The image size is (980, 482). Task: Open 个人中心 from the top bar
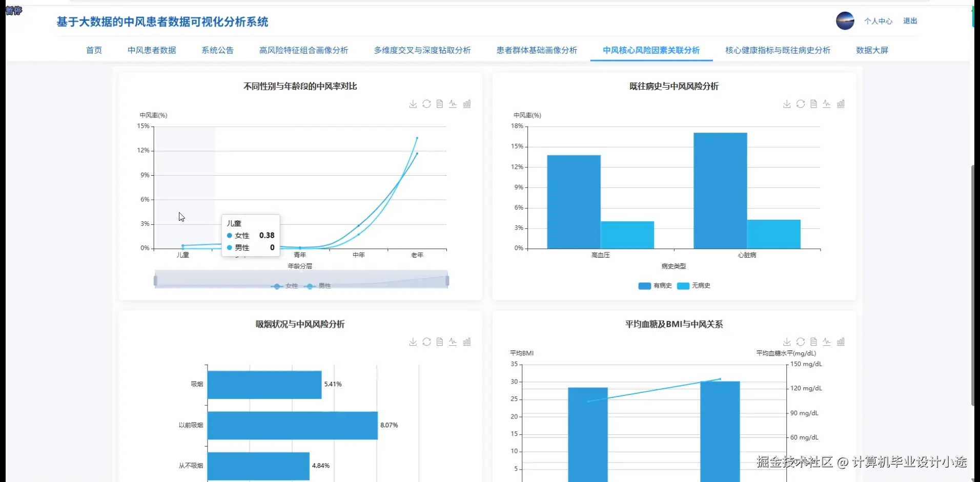(x=878, y=20)
